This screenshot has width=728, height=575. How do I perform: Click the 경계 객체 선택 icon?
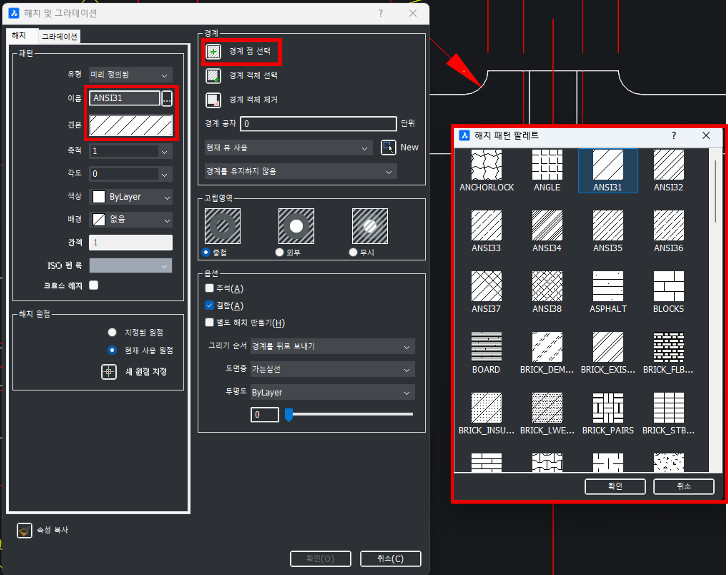[x=213, y=76]
